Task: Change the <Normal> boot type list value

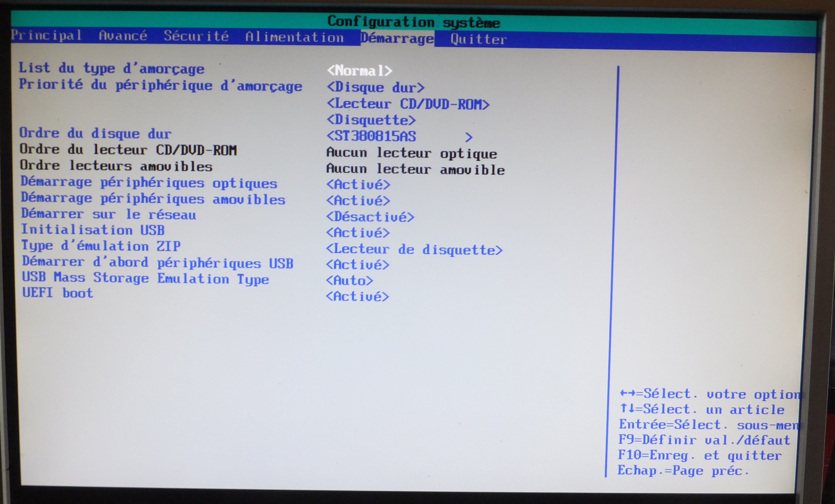Action: (x=359, y=71)
